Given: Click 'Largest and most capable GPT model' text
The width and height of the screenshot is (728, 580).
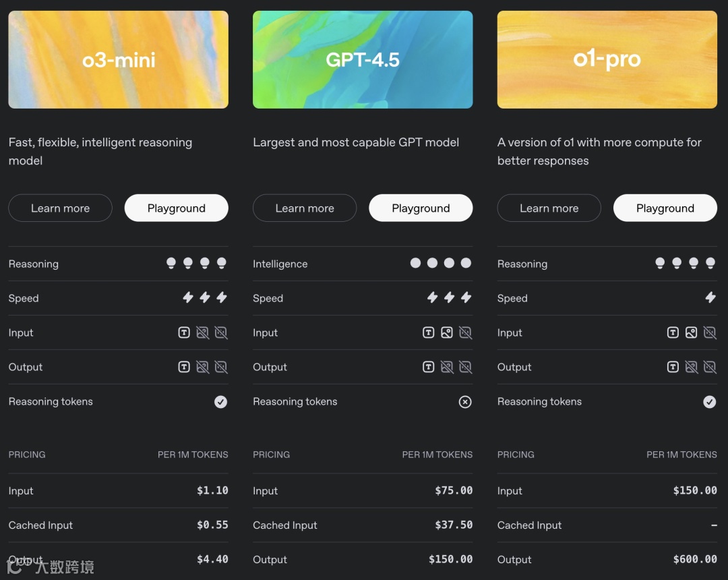Looking at the screenshot, I should click(x=356, y=142).
